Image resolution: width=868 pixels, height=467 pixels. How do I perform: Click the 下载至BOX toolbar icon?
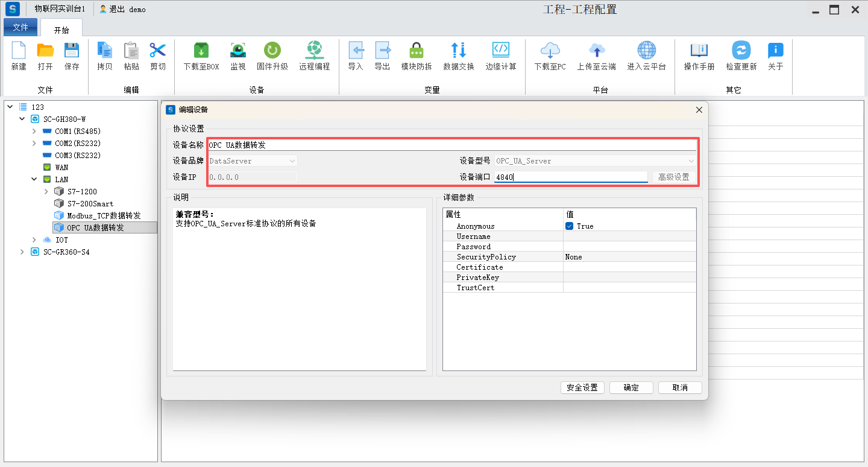click(x=201, y=51)
